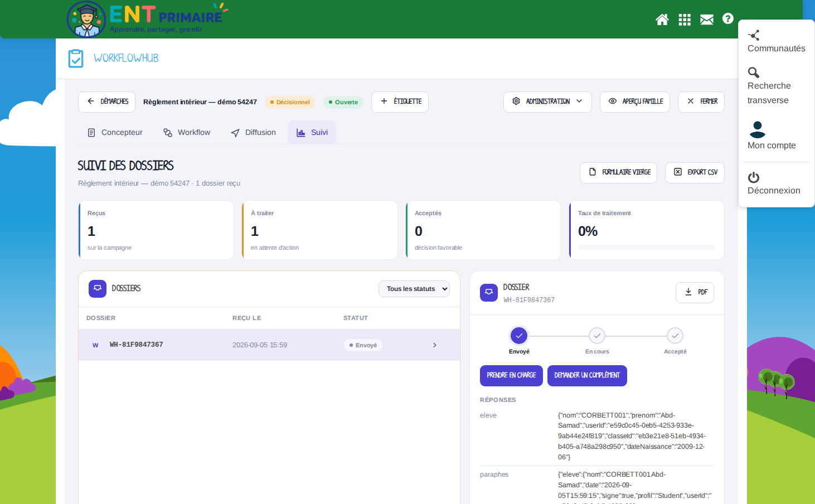Click the ENT Primaire logo

coord(147,19)
